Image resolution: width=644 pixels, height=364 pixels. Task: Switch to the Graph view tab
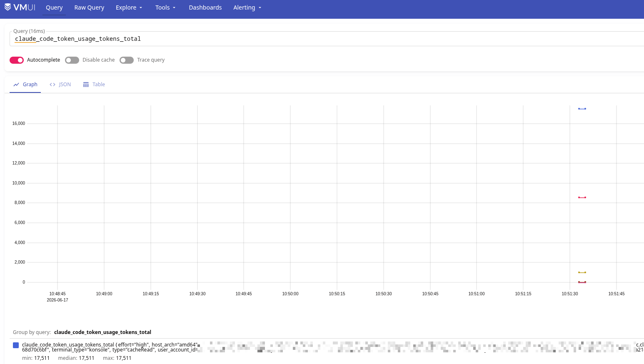[25, 85]
